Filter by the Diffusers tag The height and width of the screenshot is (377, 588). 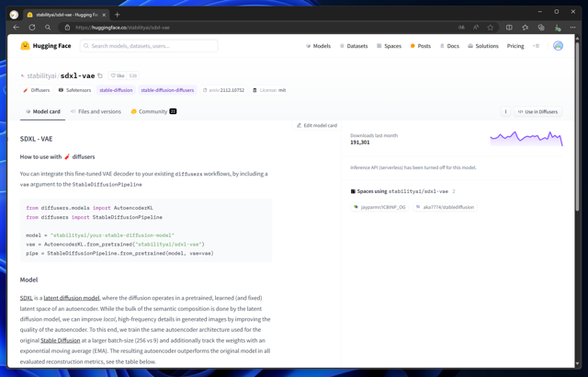point(37,90)
